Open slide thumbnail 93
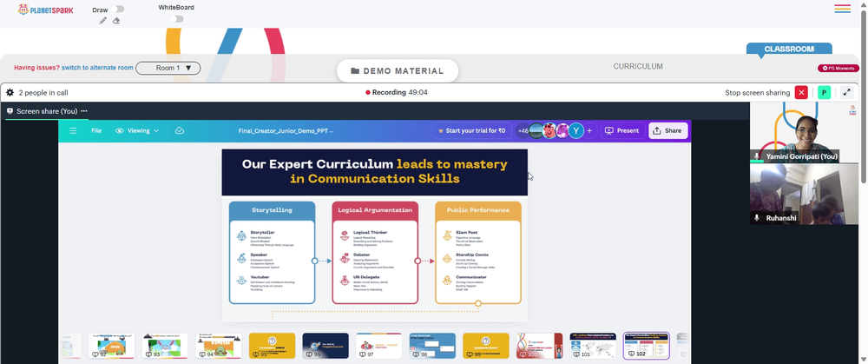 (165, 346)
